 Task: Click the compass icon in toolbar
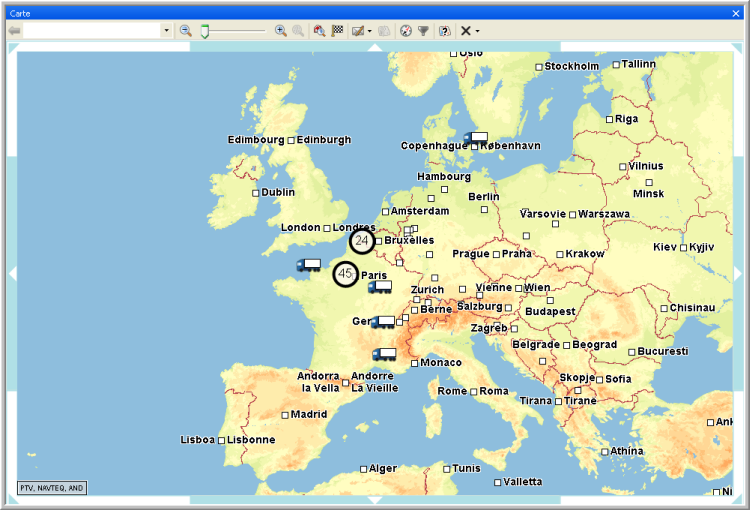point(406,31)
